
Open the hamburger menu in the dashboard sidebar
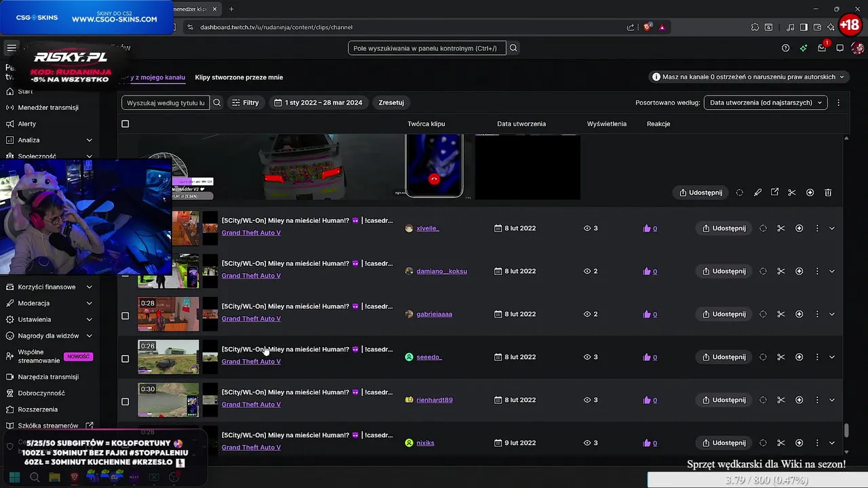pos(12,48)
